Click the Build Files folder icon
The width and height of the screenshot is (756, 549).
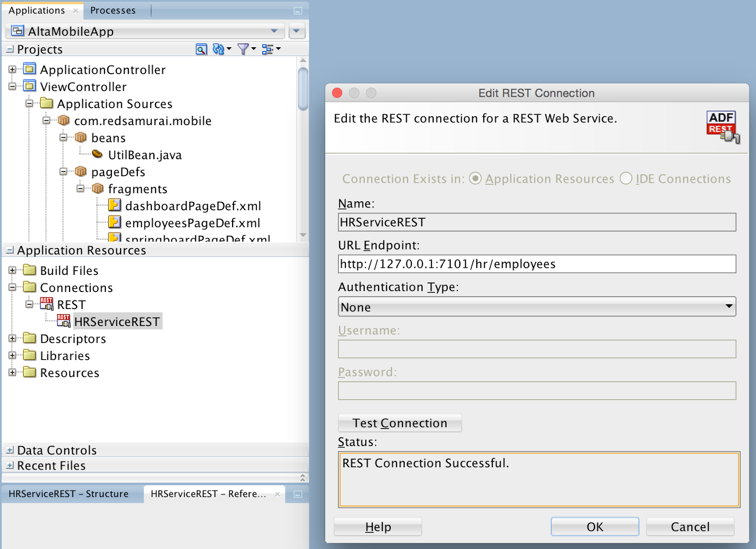click(30, 270)
